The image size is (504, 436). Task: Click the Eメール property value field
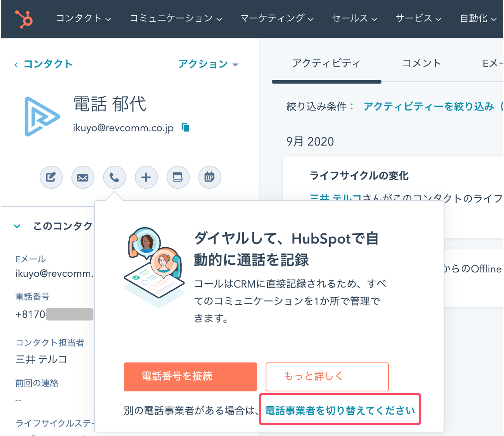pyautogui.click(x=54, y=273)
